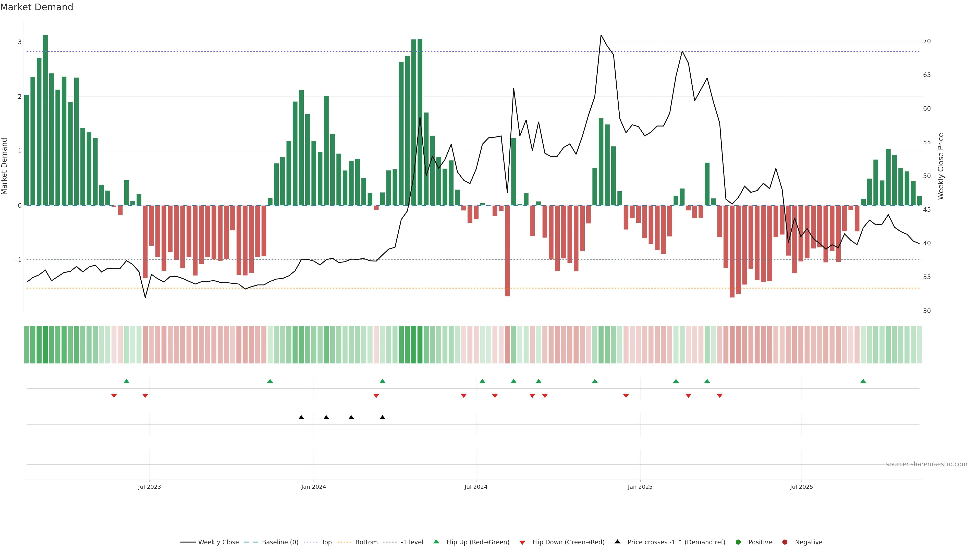Click the source: sharemaestro.com text
The image size is (980, 551).
[x=926, y=464]
